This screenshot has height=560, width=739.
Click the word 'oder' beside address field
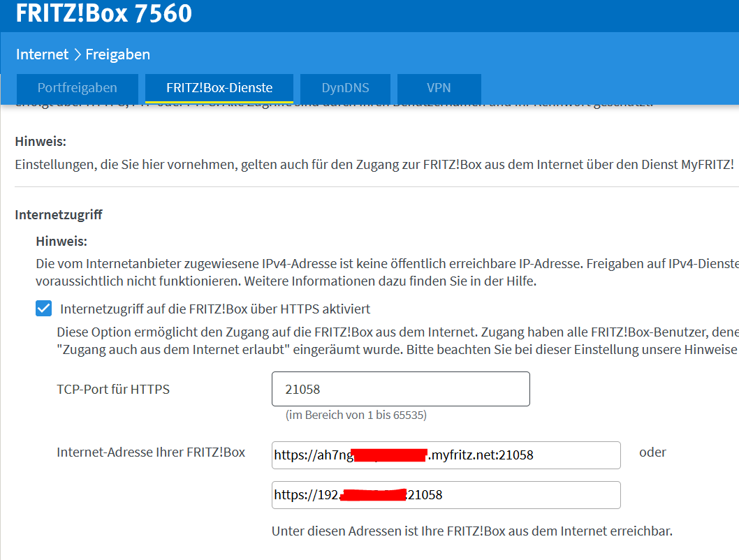(652, 452)
